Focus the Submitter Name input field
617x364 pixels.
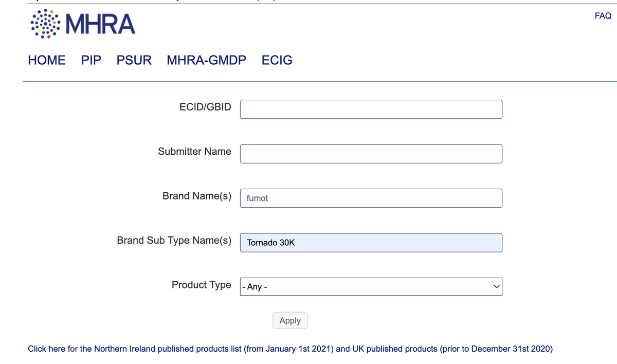tap(371, 154)
